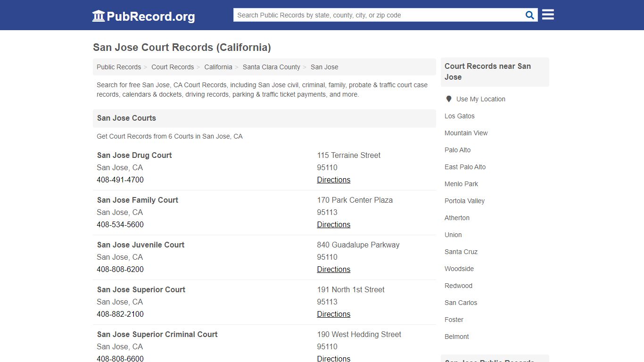Click the San Jose Courts section header
This screenshot has height=362, width=644.
pyautogui.click(x=264, y=118)
